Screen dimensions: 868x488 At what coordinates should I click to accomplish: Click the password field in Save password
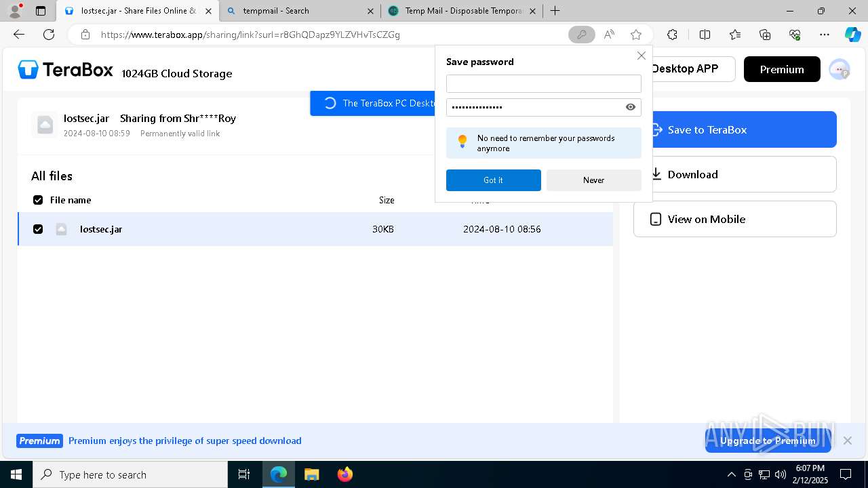(x=544, y=107)
